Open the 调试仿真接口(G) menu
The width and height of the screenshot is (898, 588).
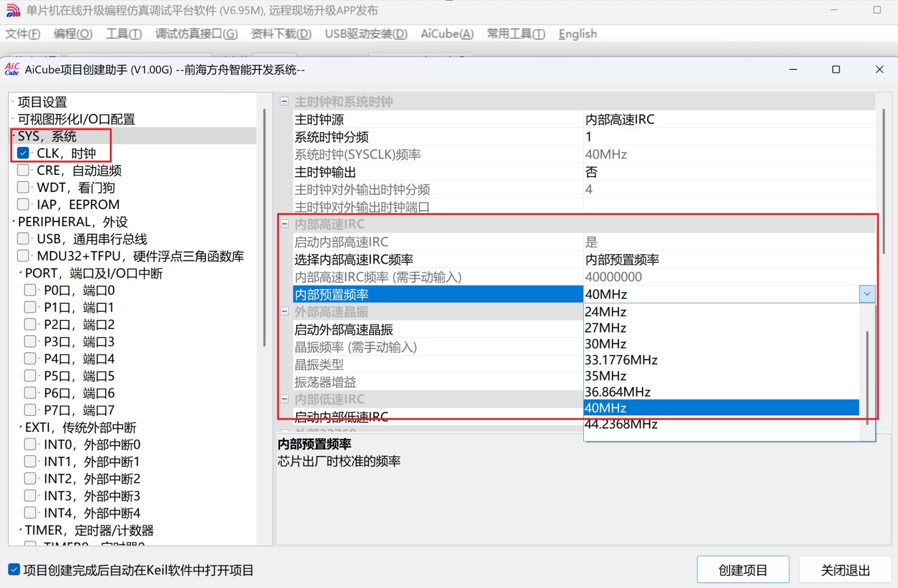click(x=197, y=34)
